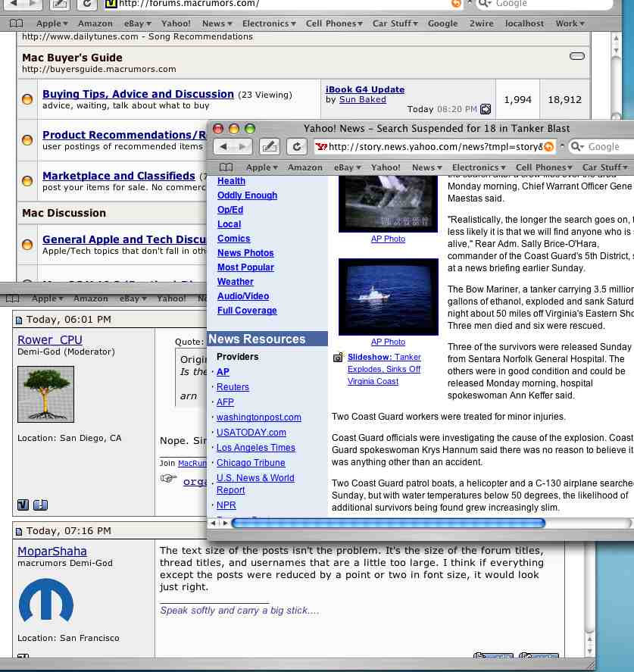Click the orange RSS/snapback icon in Yahoo address bar
The height and width of the screenshot is (672, 634).
[x=548, y=147]
